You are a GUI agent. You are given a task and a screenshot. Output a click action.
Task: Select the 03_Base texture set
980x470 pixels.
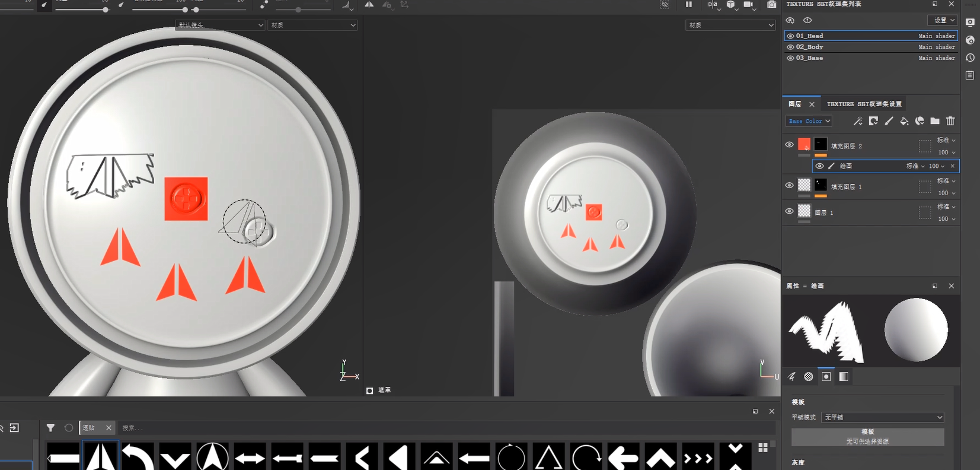809,58
